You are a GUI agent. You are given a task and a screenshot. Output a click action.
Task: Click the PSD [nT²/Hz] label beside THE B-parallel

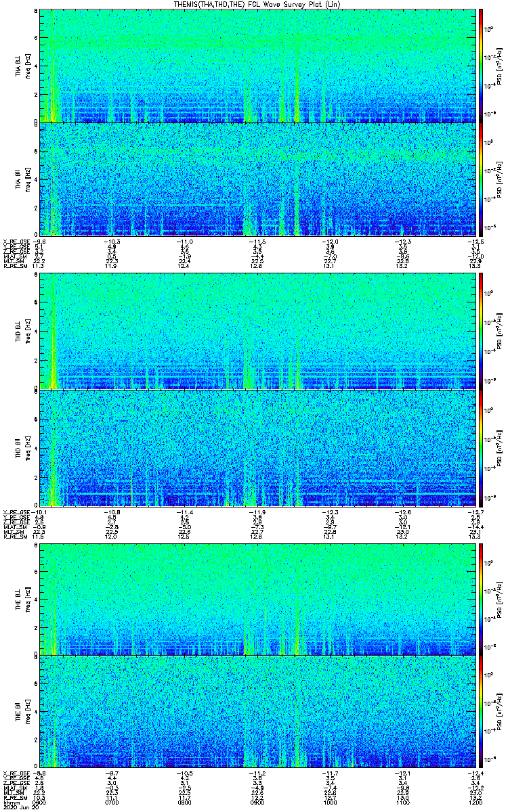(x=499, y=712)
